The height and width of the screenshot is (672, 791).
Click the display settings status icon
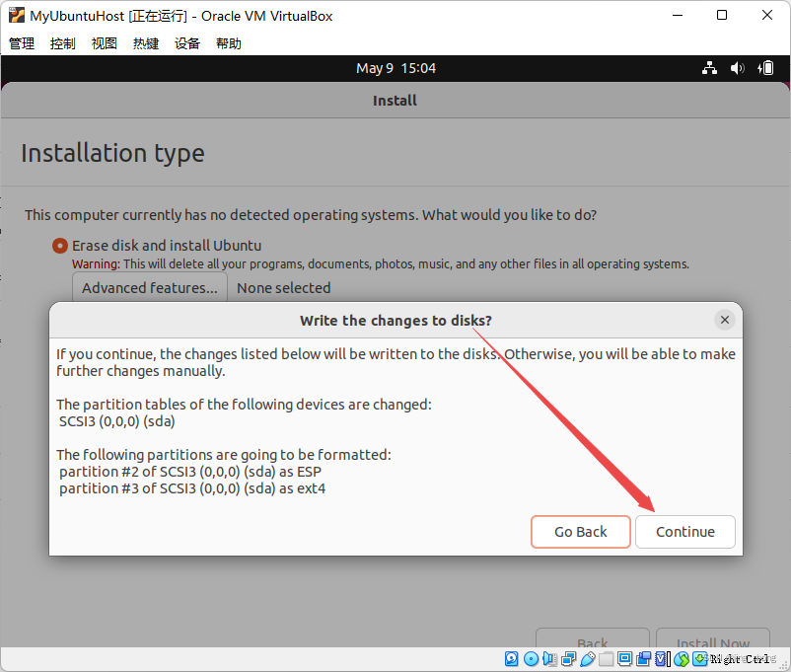coord(625,659)
